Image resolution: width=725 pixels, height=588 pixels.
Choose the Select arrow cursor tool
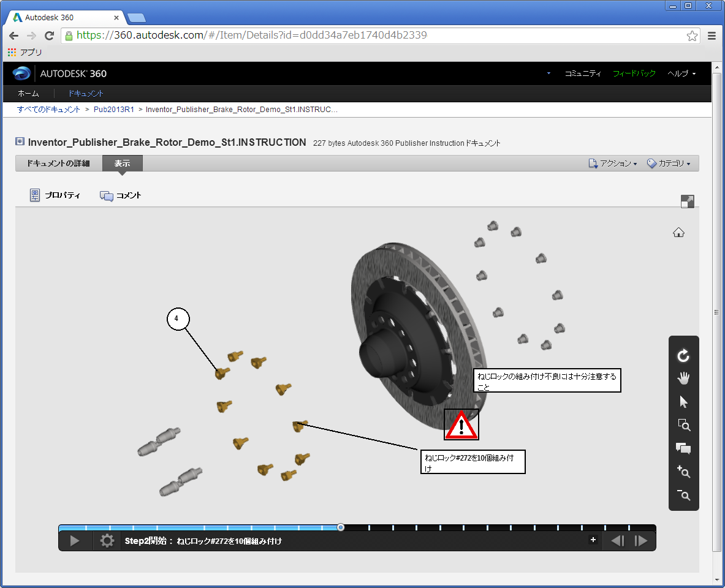683,402
